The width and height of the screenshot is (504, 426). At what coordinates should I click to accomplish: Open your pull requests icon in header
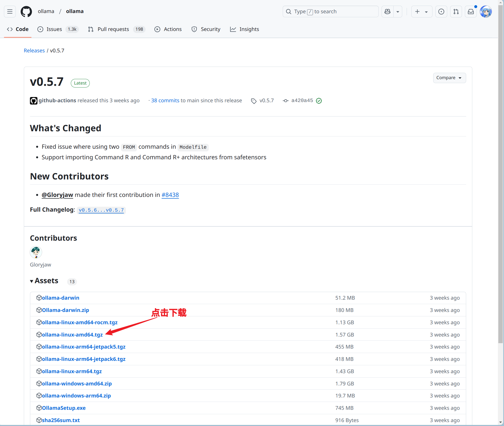(x=456, y=12)
